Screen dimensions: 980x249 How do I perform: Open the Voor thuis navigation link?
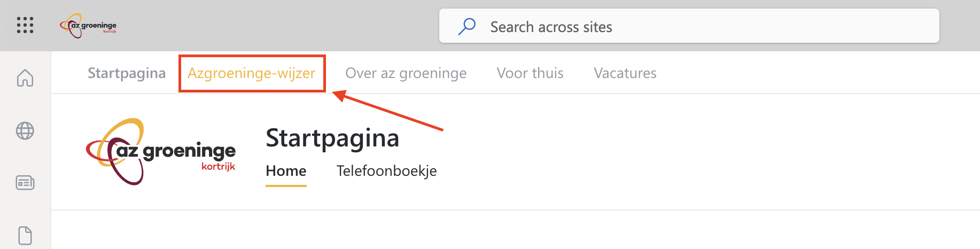coord(530,73)
